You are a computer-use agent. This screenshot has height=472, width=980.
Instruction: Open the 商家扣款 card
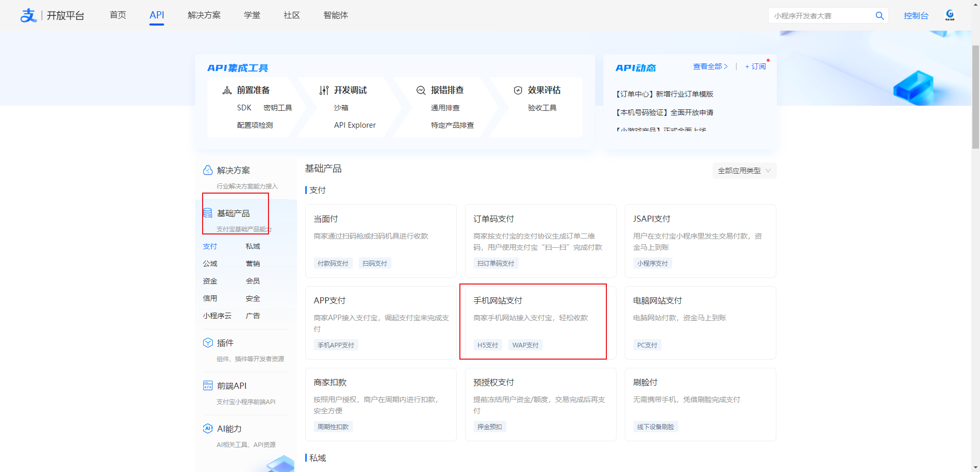(381, 405)
